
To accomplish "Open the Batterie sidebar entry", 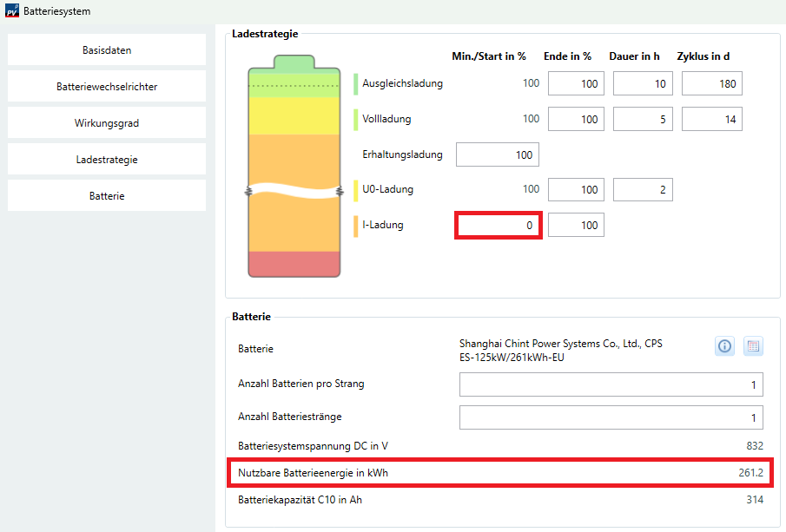I will pos(107,196).
